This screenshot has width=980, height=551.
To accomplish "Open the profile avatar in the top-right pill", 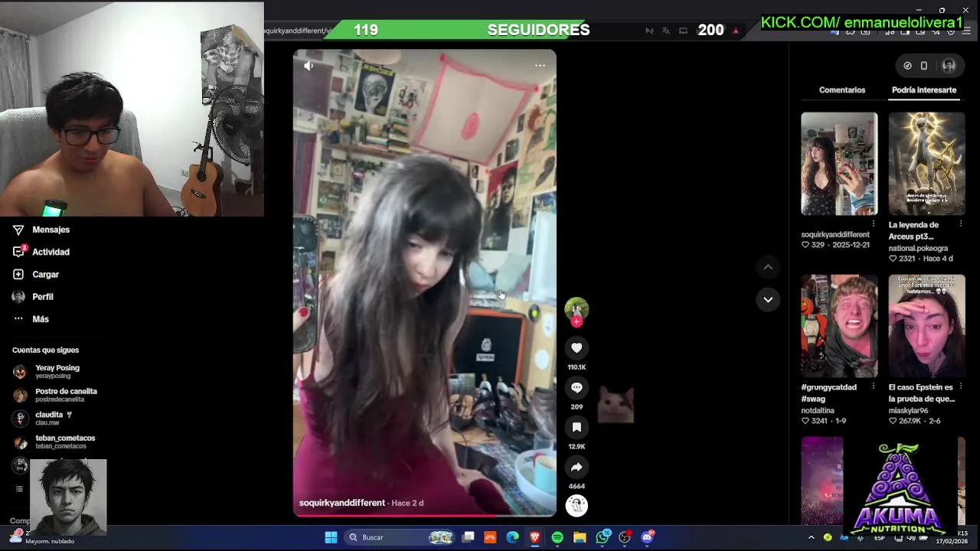I will (x=949, y=66).
